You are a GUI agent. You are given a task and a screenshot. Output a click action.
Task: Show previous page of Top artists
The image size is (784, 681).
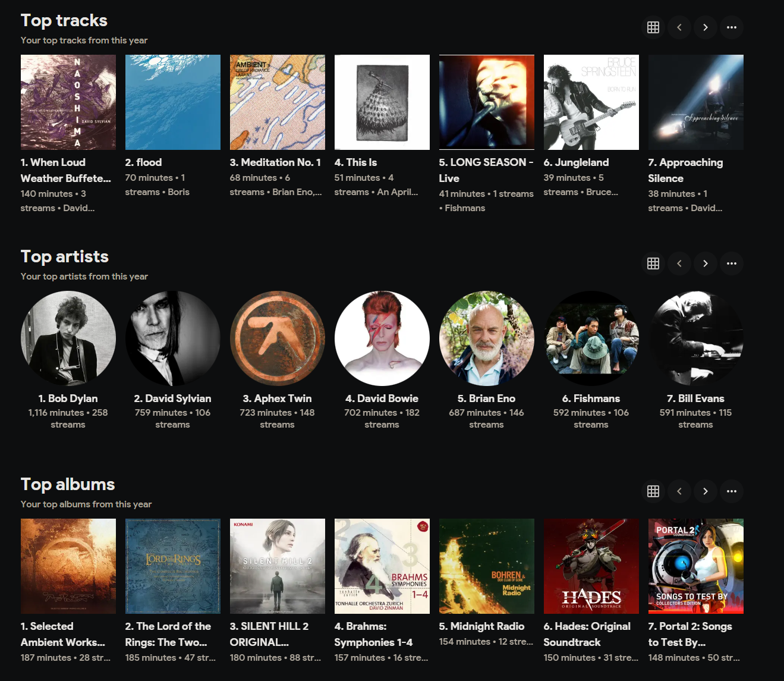click(x=679, y=263)
